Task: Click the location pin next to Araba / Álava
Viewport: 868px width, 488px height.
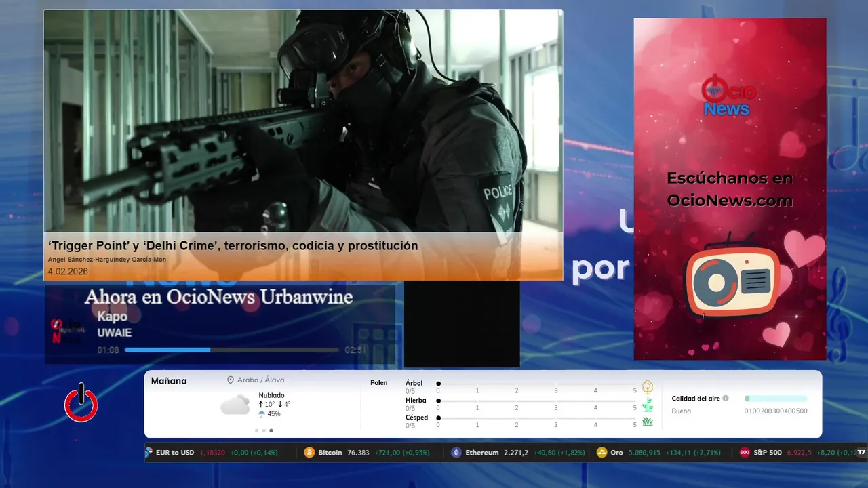Action: pyautogui.click(x=231, y=380)
